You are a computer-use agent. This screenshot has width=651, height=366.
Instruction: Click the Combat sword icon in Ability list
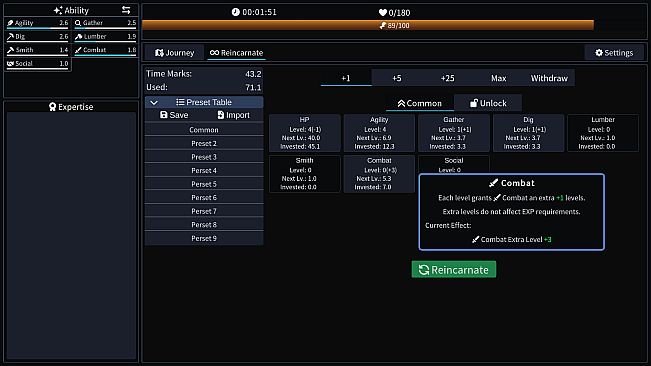78,50
